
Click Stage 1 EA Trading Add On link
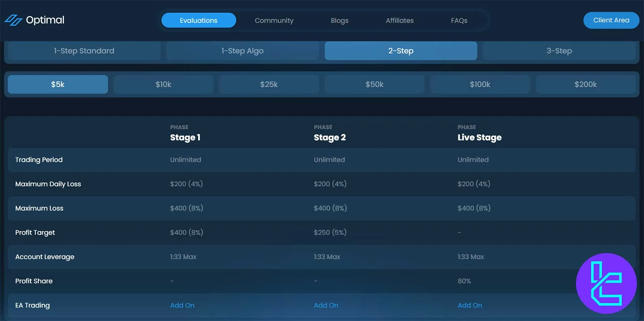(182, 305)
